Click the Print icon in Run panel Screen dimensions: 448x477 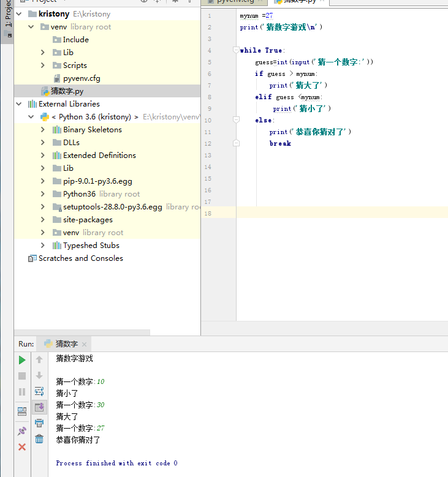pos(39,423)
